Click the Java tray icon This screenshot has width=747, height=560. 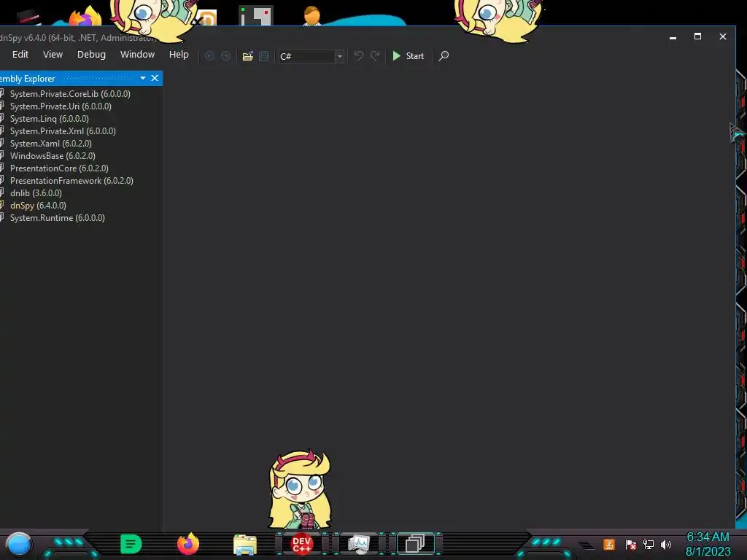(x=609, y=544)
